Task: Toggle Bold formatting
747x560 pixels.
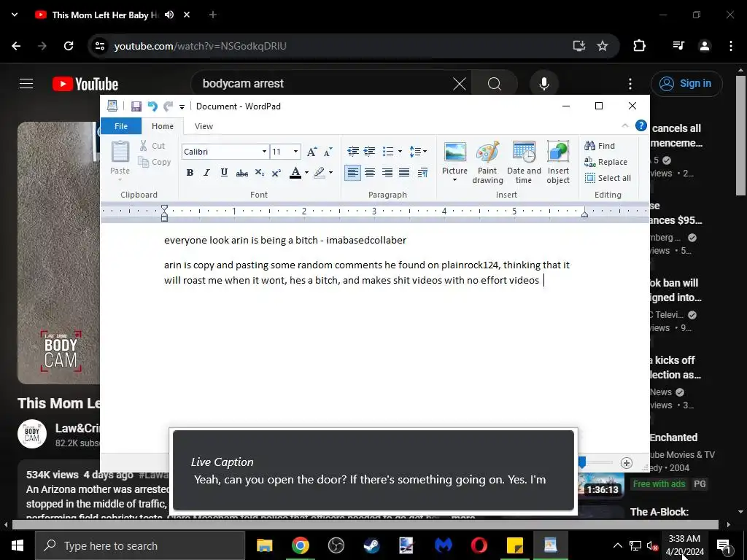Action: [190, 172]
